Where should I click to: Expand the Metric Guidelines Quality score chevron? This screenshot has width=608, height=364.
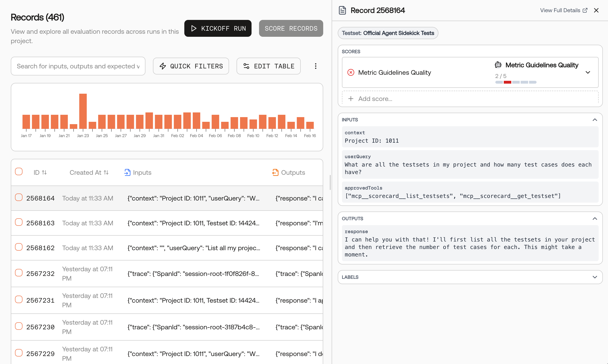(x=588, y=72)
